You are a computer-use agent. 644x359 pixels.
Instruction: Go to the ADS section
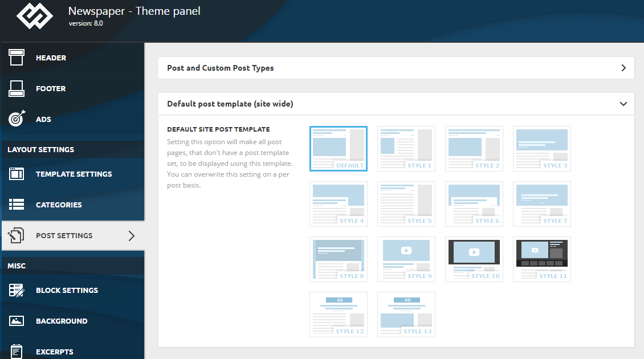pos(73,119)
